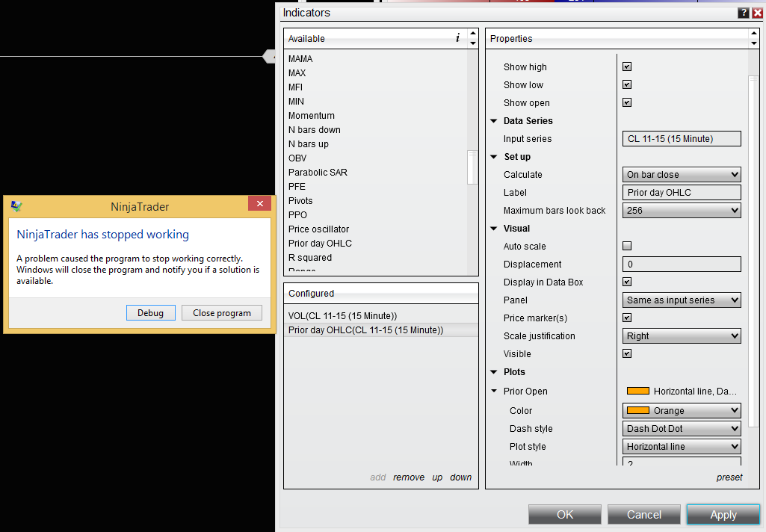Click the Displacement input field
This screenshot has height=532, width=766.
pyautogui.click(x=682, y=265)
